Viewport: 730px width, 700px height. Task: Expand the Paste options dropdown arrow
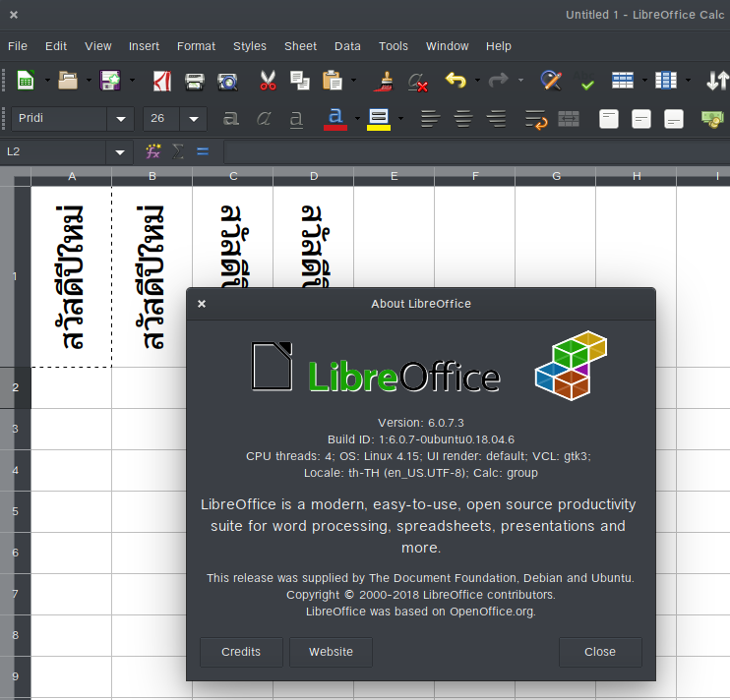click(353, 81)
